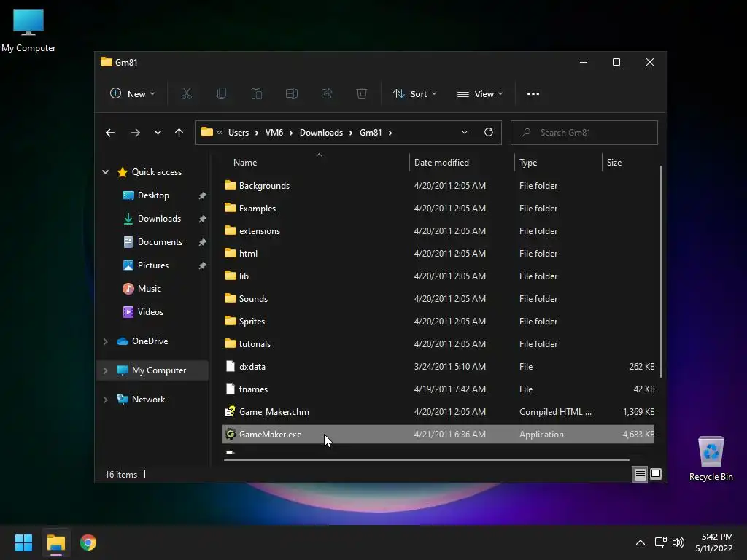Click the network status tray icon
The image size is (747, 560).
click(x=660, y=542)
